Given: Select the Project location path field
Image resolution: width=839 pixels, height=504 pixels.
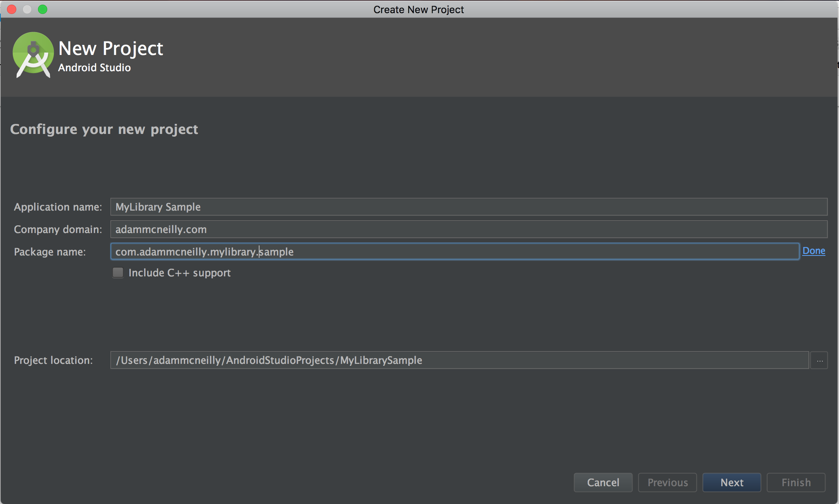Looking at the screenshot, I should [x=459, y=360].
